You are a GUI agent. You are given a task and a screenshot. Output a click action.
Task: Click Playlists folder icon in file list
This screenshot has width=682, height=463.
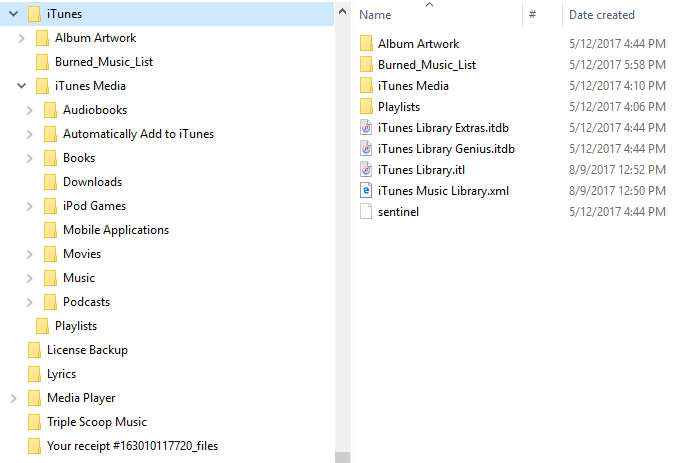366,106
